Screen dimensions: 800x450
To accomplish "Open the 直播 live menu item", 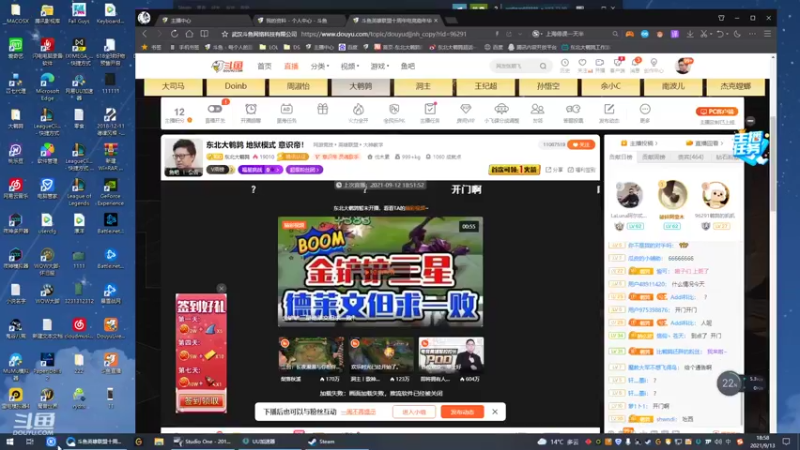I will click(291, 66).
